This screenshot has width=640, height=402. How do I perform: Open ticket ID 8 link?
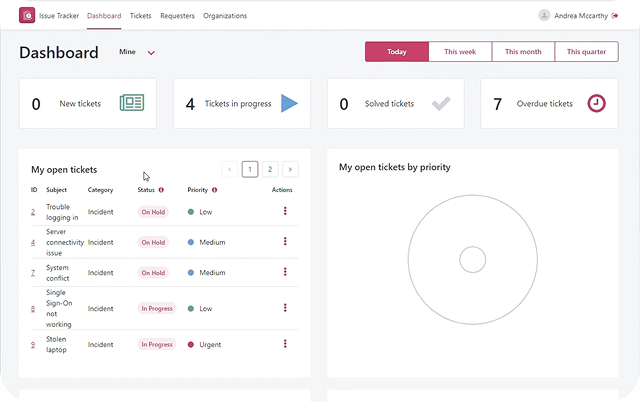[x=33, y=309]
